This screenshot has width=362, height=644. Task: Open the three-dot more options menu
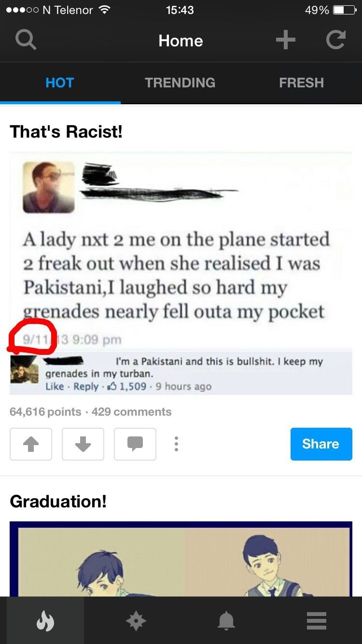177,444
